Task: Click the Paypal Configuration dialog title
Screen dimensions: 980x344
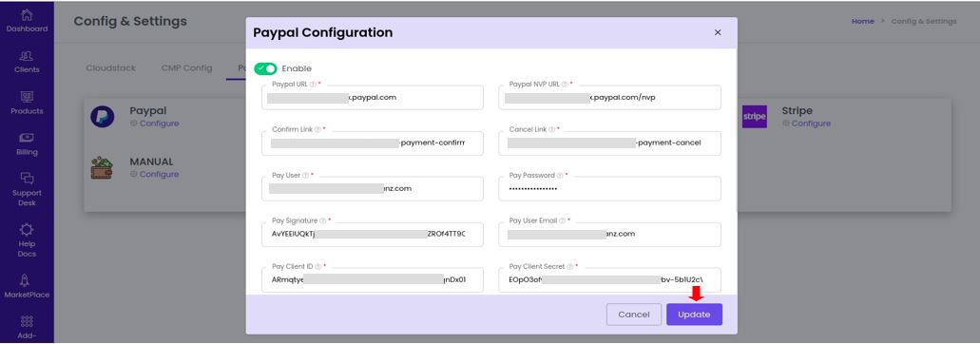Action: [x=322, y=32]
